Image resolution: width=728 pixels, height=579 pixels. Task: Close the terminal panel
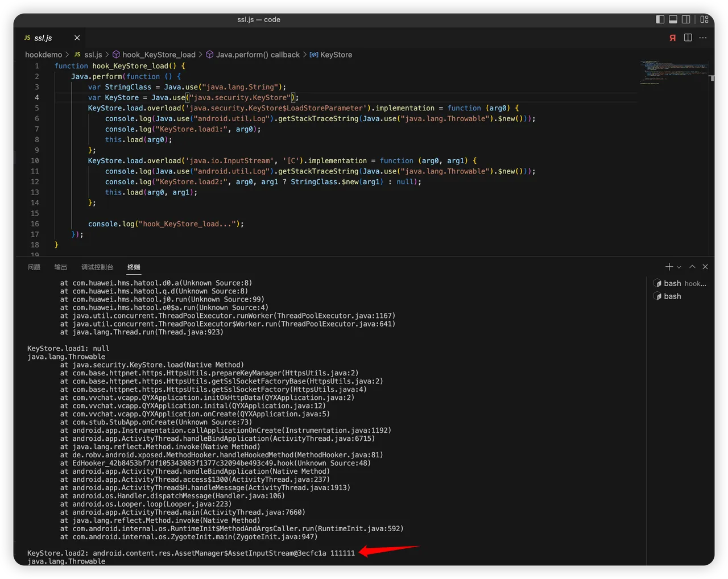(x=705, y=267)
